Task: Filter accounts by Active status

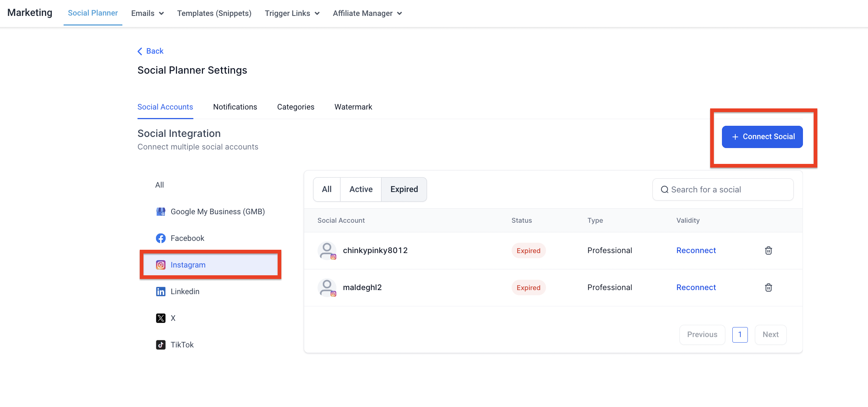Action: point(361,189)
